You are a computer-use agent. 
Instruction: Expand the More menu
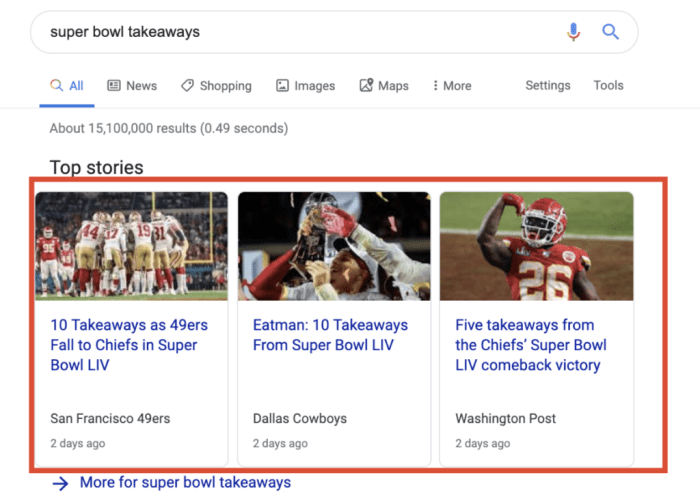point(452,85)
